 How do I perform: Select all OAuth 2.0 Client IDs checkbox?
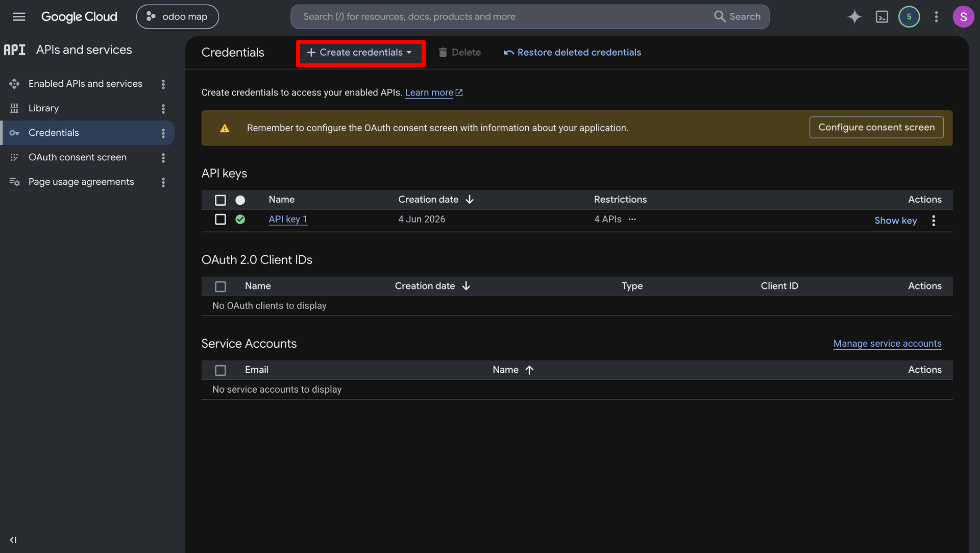[x=220, y=286]
